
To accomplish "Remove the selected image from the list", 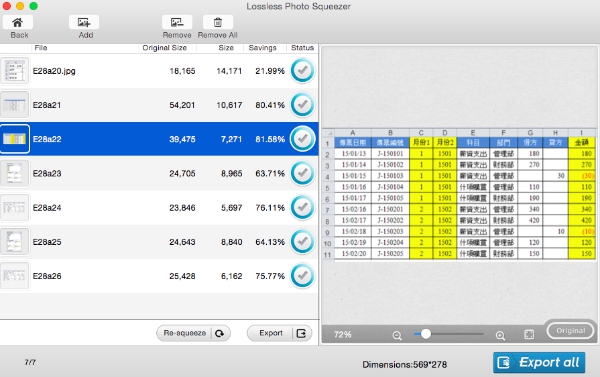I will coord(177,23).
